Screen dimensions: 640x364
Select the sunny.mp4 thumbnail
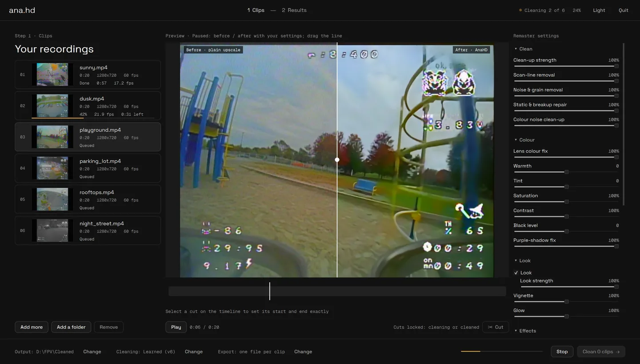52,75
